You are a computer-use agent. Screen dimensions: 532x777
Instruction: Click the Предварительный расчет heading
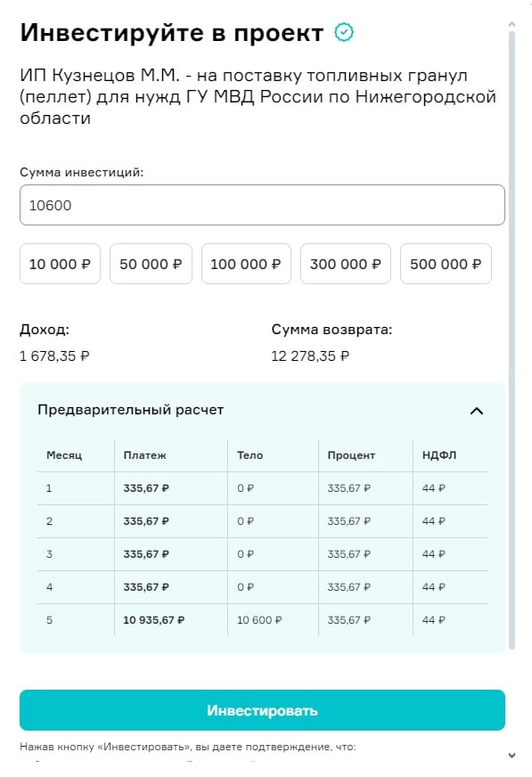131,410
